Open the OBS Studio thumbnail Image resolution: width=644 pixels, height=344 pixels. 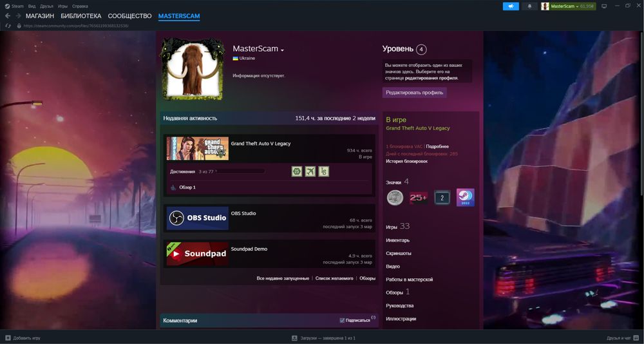pos(198,218)
